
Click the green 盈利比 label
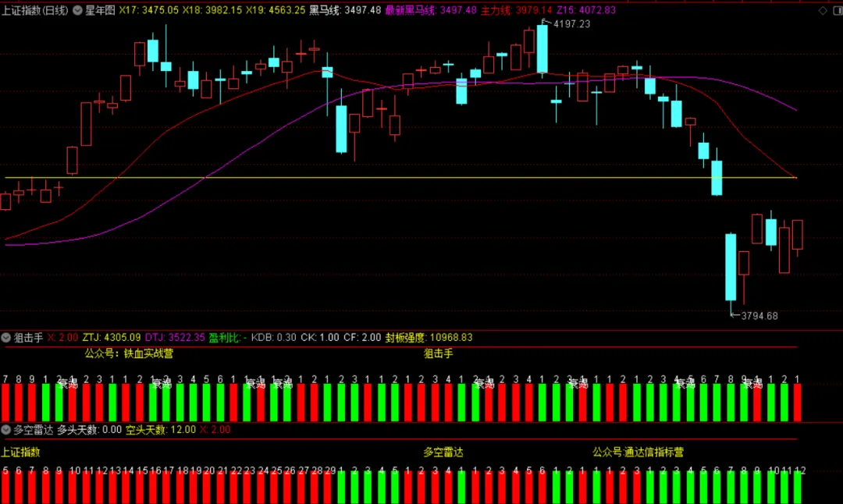[224, 338]
